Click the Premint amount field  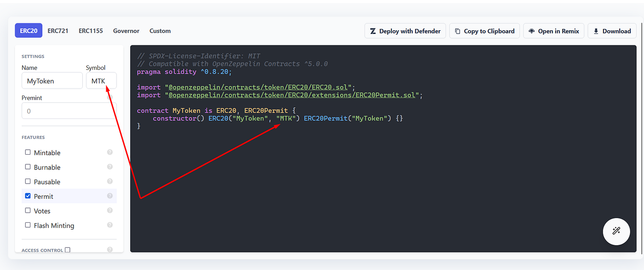click(x=69, y=111)
